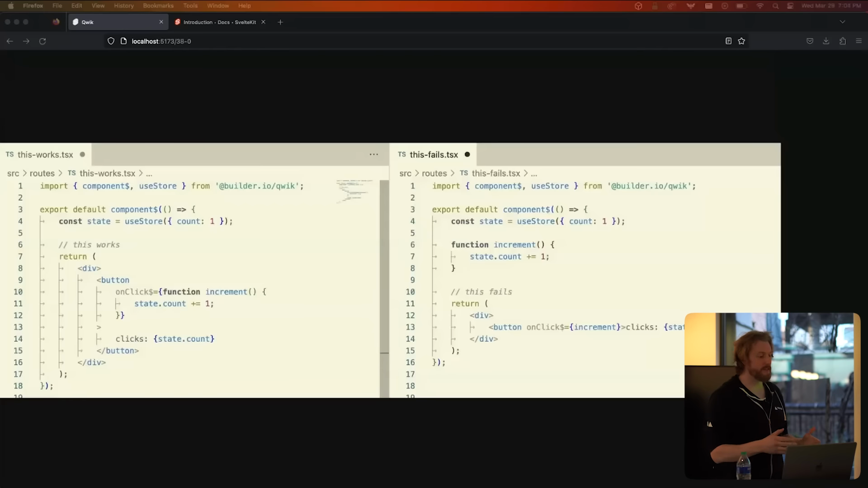Open the Bookmarks menu
868x488 pixels.
tap(158, 6)
